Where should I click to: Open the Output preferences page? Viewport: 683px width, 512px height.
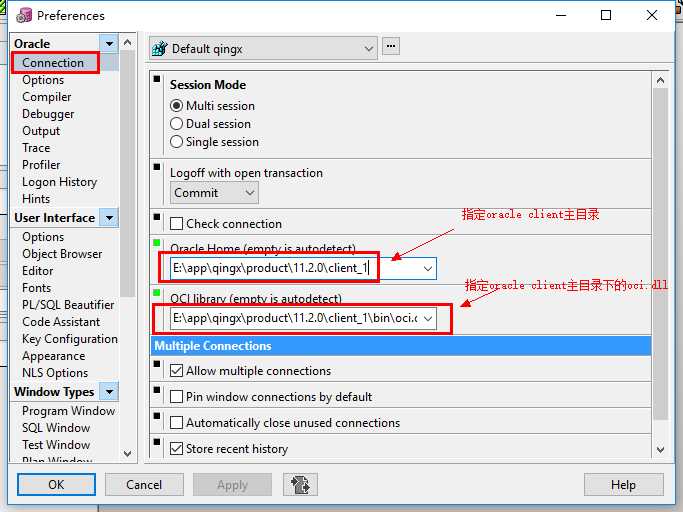click(x=41, y=131)
